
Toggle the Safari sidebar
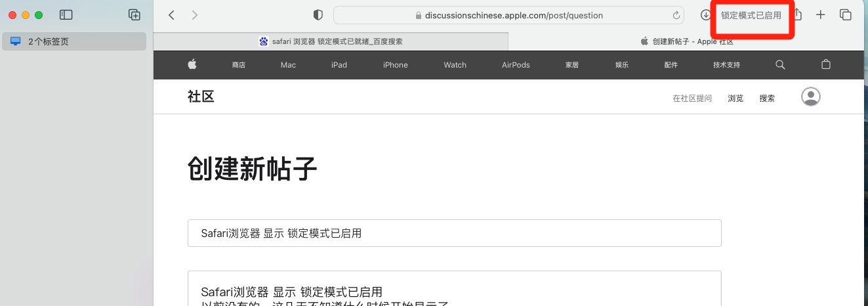pyautogui.click(x=66, y=14)
